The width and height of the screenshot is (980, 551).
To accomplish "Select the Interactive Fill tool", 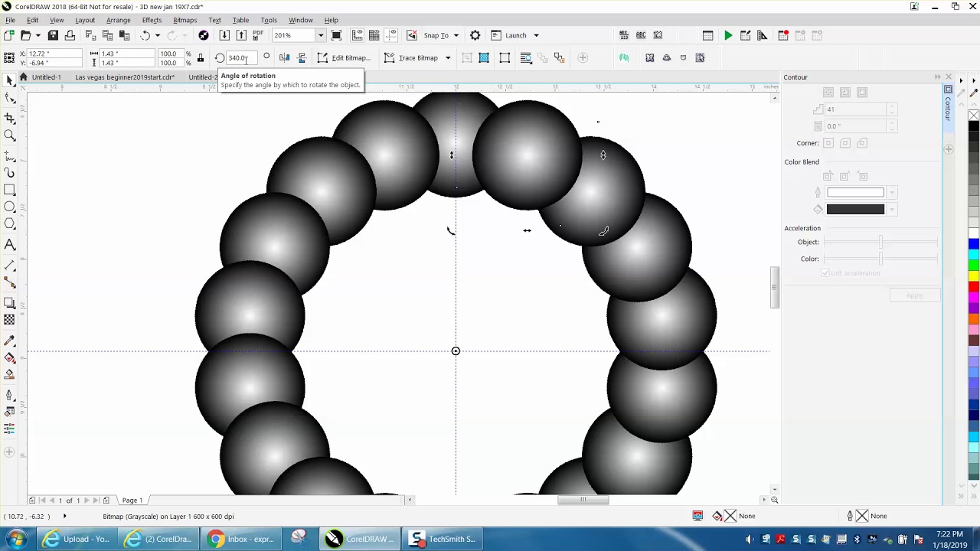I will tap(9, 357).
